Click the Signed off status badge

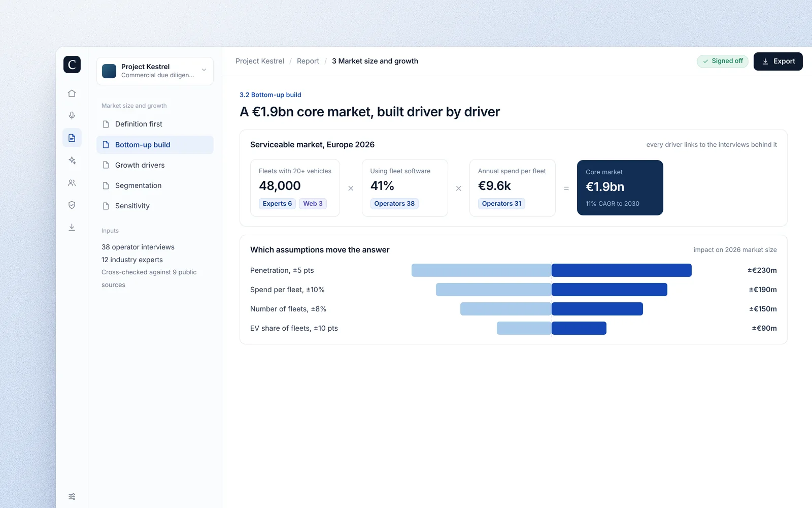coord(722,61)
